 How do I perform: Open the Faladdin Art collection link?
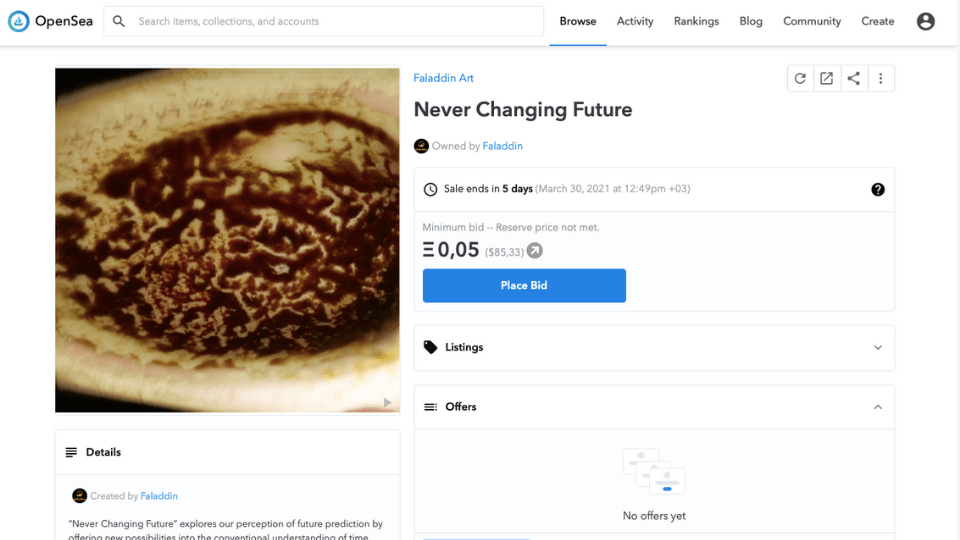(x=444, y=78)
